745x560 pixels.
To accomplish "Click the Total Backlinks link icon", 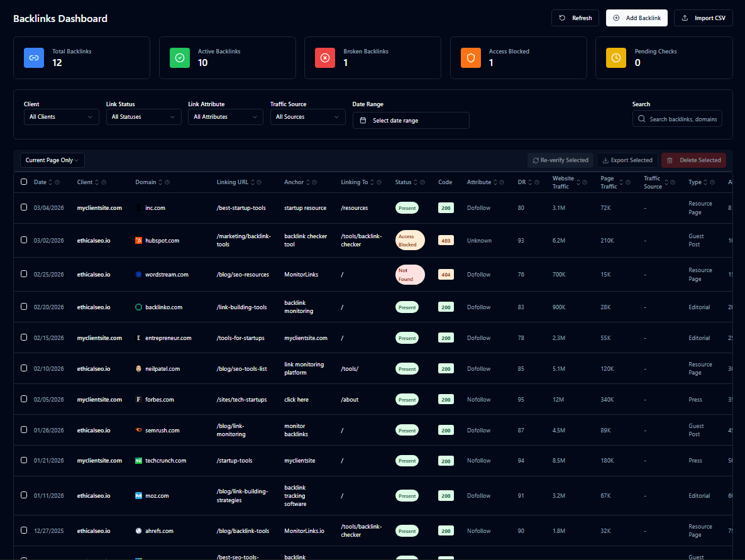I will coord(33,58).
